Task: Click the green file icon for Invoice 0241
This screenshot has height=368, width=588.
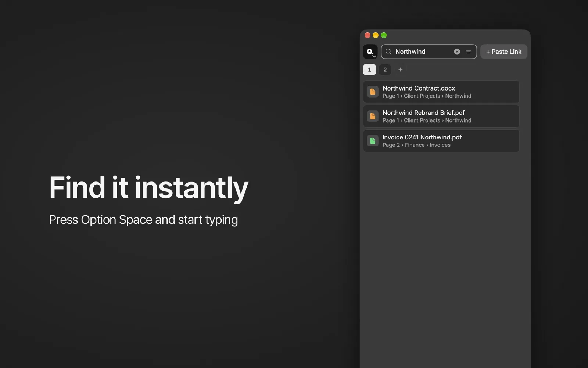Action: (x=373, y=141)
